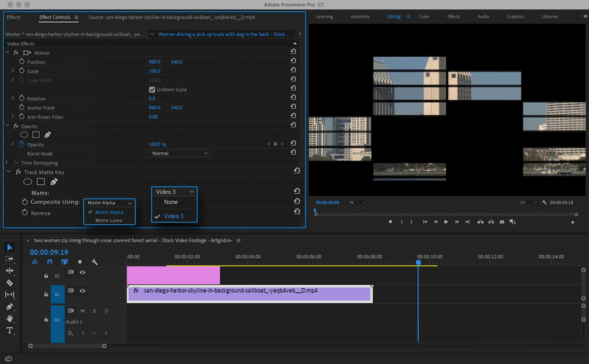Create ellipse mask under Opacity effect
This screenshot has height=364, width=589.
pyautogui.click(x=24, y=135)
